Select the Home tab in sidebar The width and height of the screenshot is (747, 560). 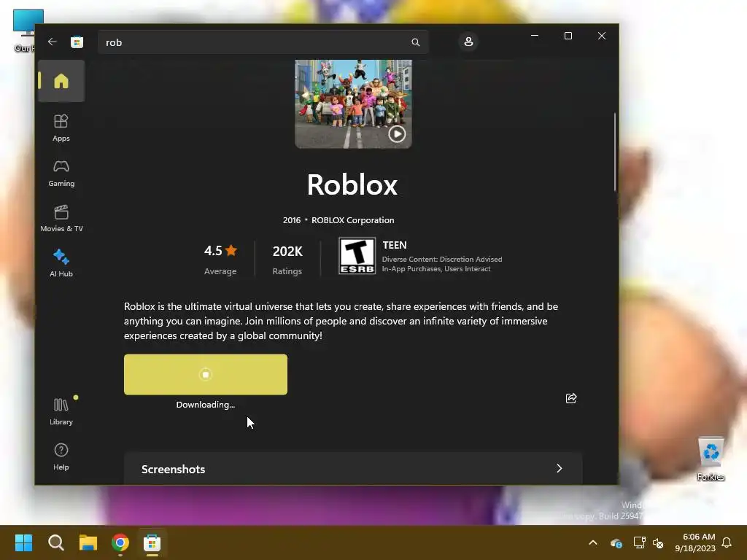(61, 81)
